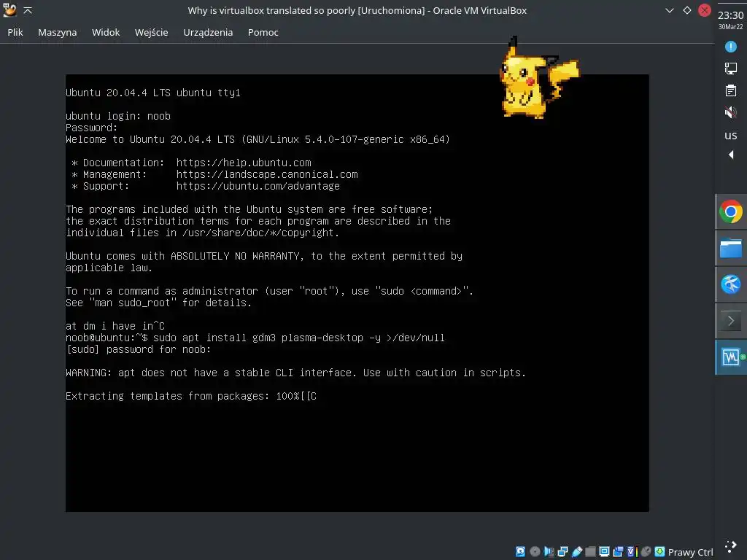Open the Pomoc menu
This screenshot has height=560, width=747.
pos(263,32)
